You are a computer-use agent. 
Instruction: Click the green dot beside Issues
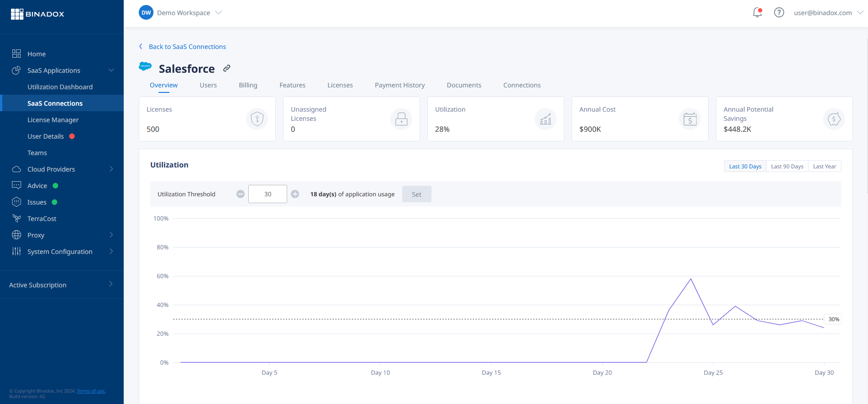coord(55,202)
